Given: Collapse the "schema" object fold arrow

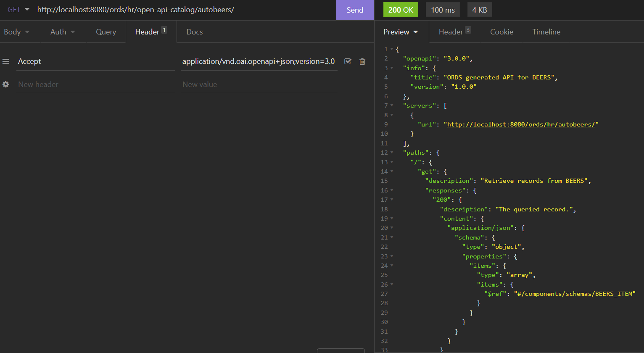Looking at the screenshot, I should pos(392,237).
